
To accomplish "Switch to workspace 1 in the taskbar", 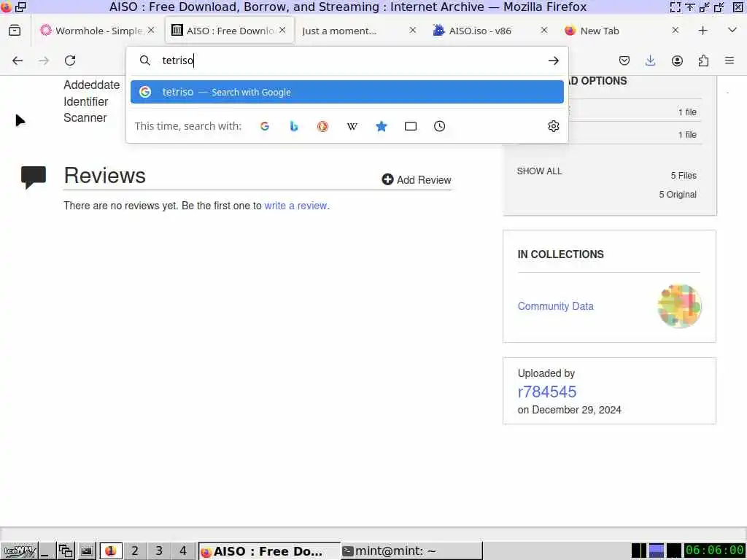I will click(111, 551).
